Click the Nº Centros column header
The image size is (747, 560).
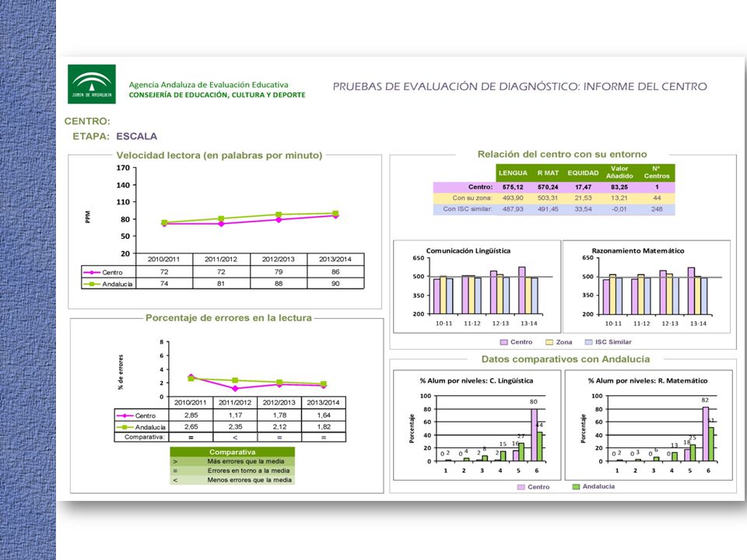tap(657, 173)
